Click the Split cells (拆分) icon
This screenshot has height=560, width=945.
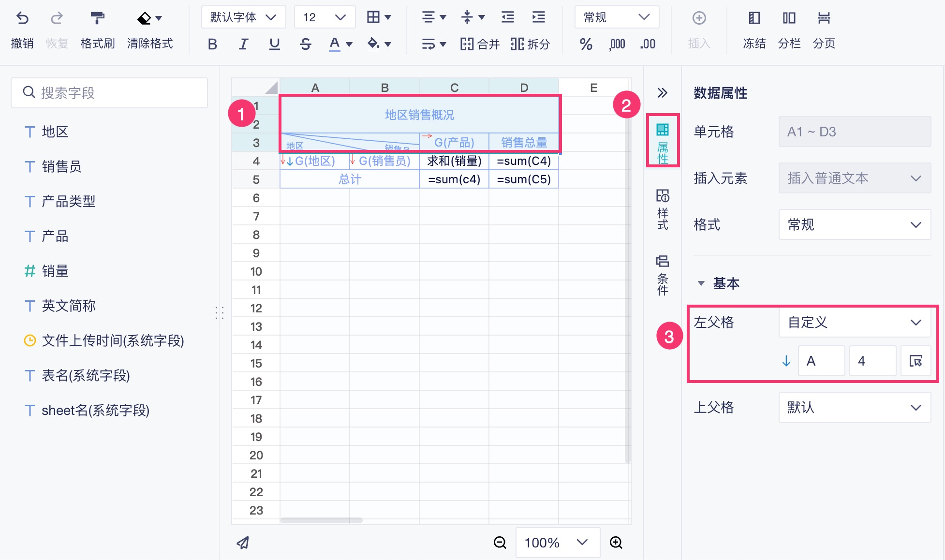[517, 44]
